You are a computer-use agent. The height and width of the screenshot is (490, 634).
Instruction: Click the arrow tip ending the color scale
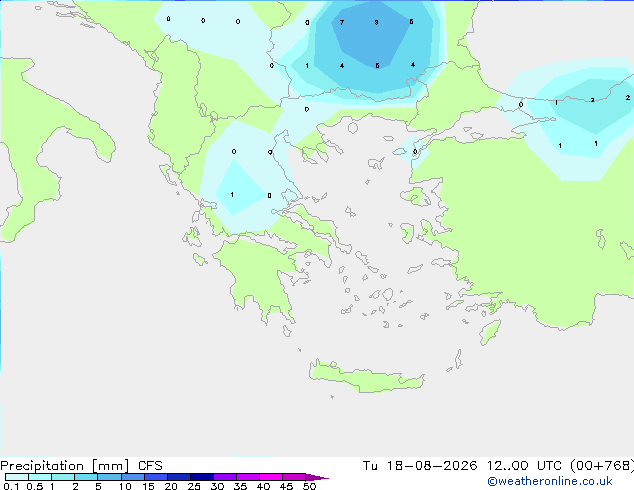317,477
